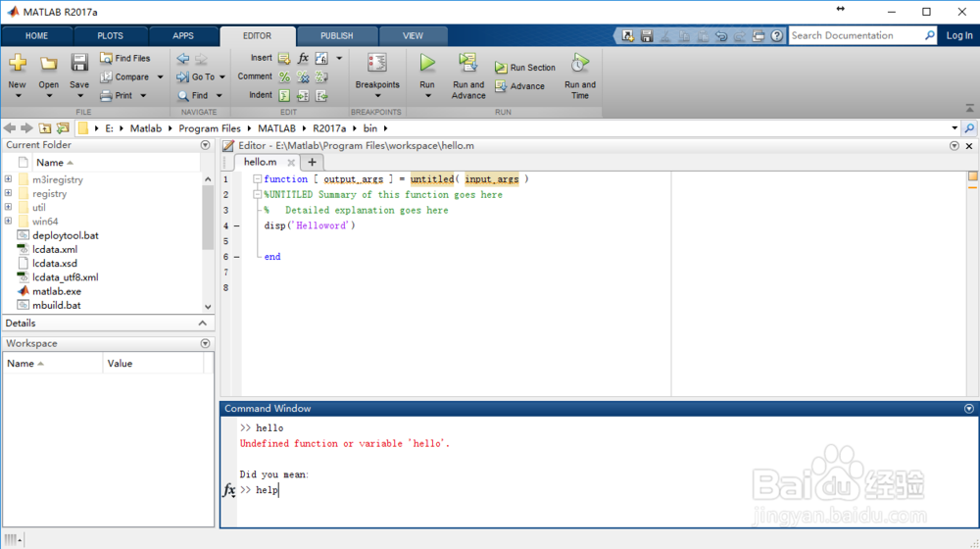
Task: Click fx function browser in Command Window
Action: (229, 490)
